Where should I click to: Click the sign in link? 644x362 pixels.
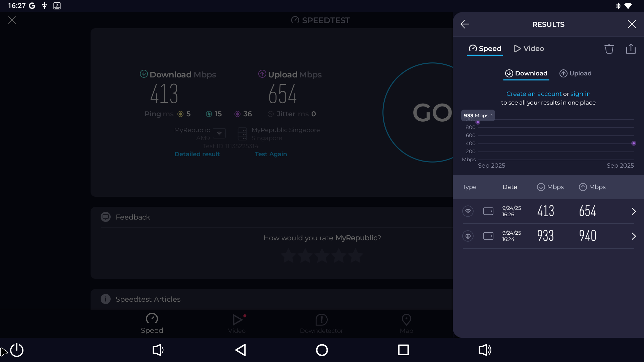click(x=580, y=94)
